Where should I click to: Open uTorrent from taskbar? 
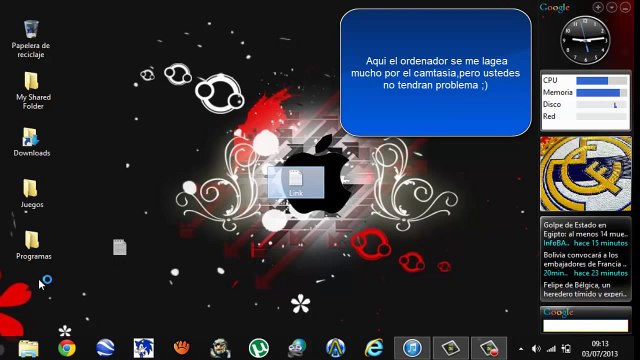pos(258,348)
